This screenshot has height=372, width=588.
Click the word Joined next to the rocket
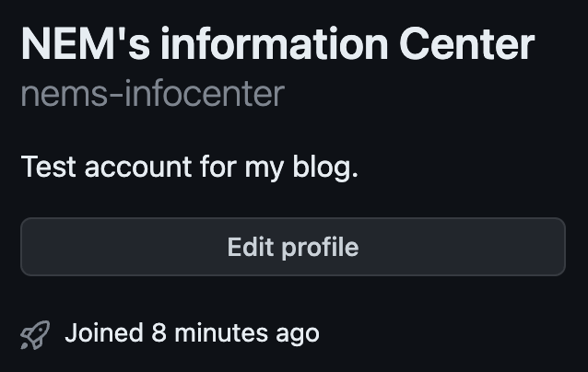[x=104, y=333]
